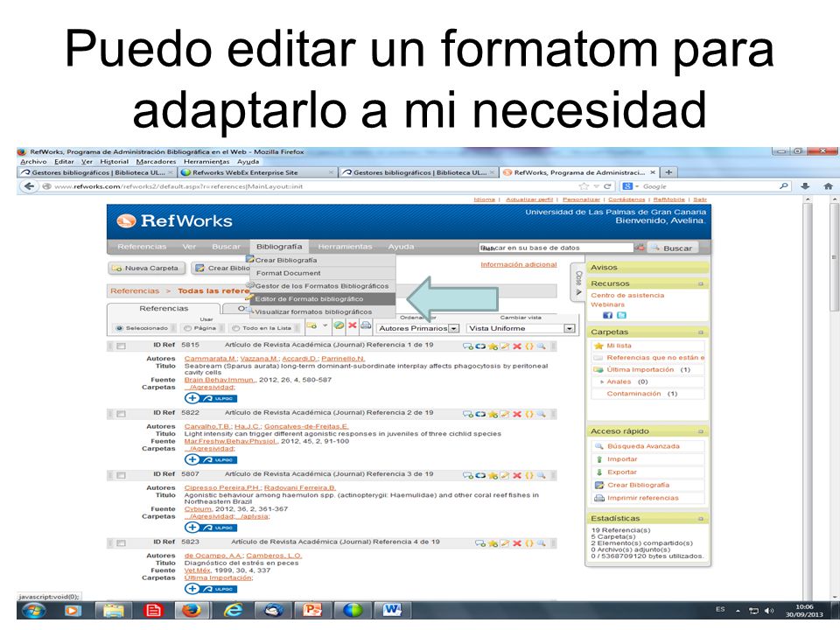Open the Herramientas menu
Viewport: 840px width, 630px height.
[x=345, y=247]
